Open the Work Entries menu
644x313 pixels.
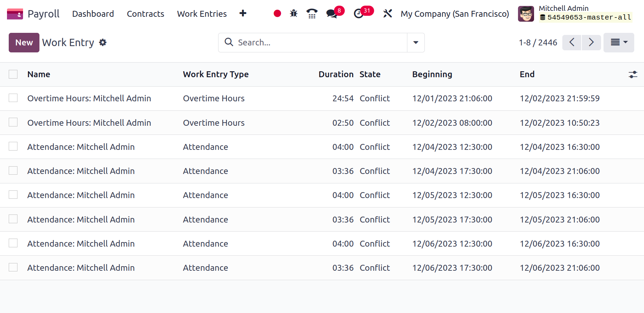(x=202, y=14)
